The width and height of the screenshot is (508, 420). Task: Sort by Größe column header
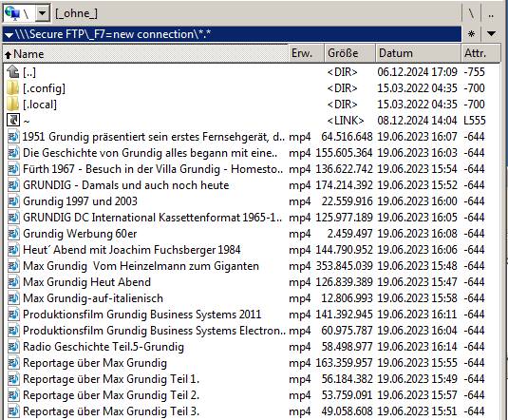point(349,53)
